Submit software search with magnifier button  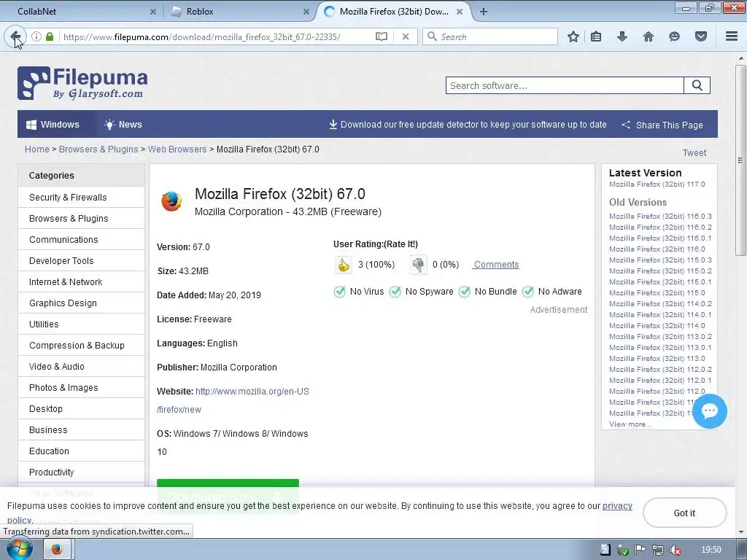pyautogui.click(x=697, y=86)
